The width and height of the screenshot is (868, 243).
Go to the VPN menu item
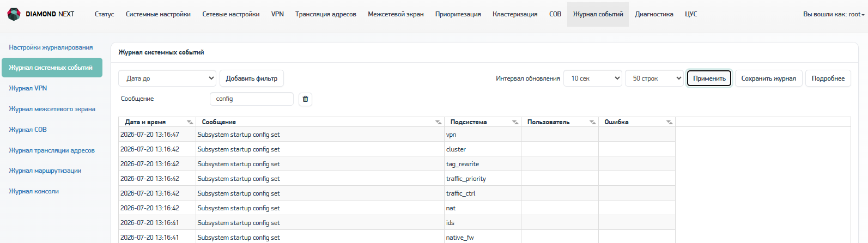tap(277, 14)
